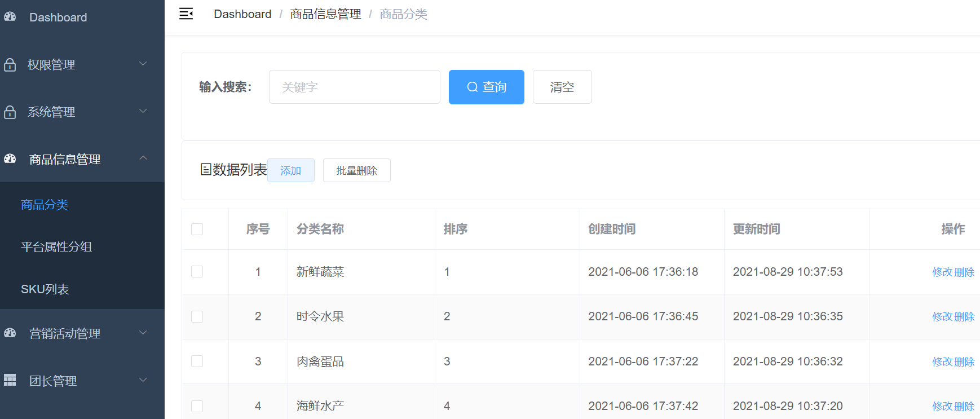Expand the 权限管理 menu chevron
The height and width of the screenshot is (419, 980).
coord(143,64)
